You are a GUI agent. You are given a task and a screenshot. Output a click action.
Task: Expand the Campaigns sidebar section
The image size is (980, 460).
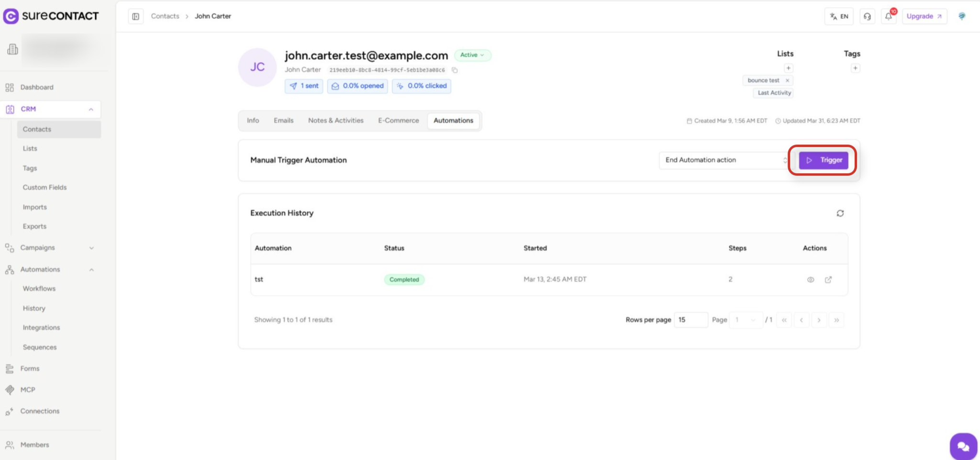pos(91,248)
